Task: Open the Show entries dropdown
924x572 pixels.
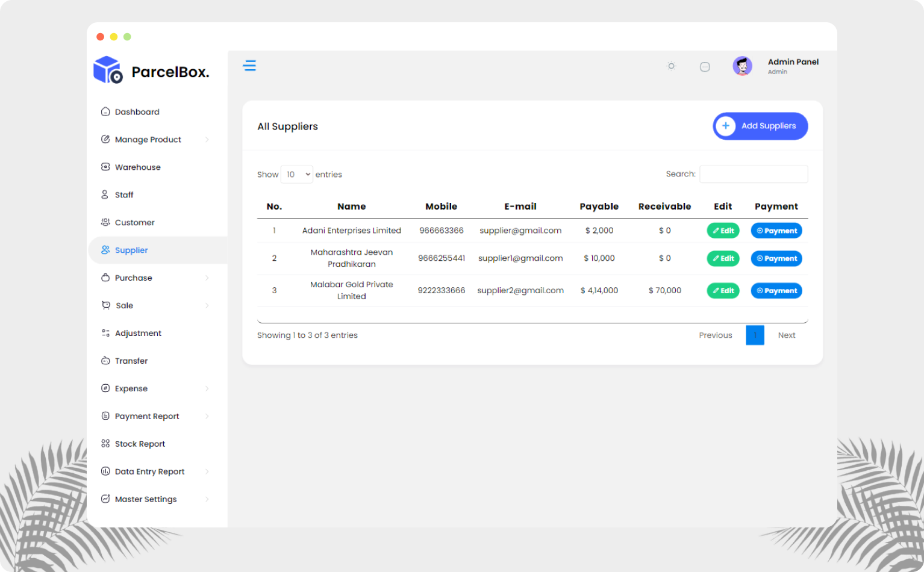Action: [296, 174]
